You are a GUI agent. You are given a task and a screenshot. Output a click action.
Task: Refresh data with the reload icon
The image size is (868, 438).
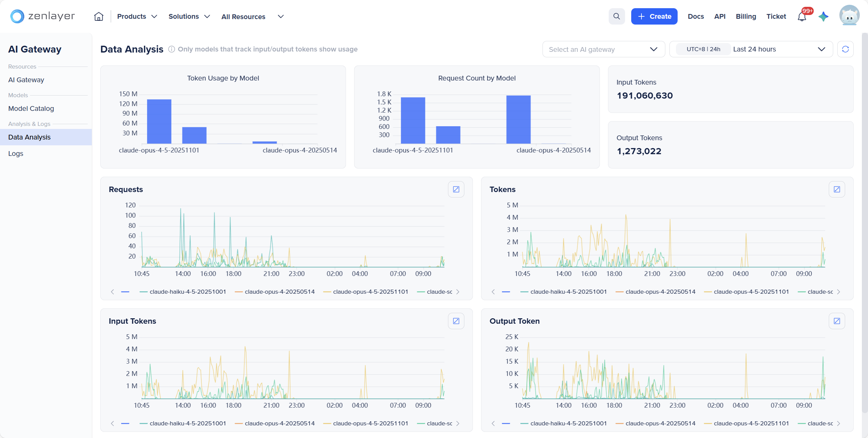845,49
